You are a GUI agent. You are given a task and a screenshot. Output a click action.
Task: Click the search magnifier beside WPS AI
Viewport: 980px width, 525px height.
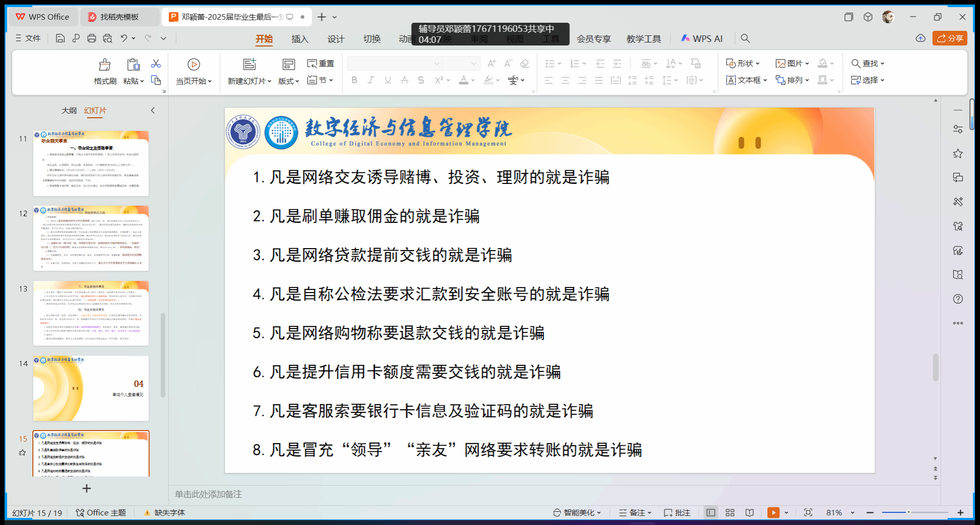(x=745, y=38)
